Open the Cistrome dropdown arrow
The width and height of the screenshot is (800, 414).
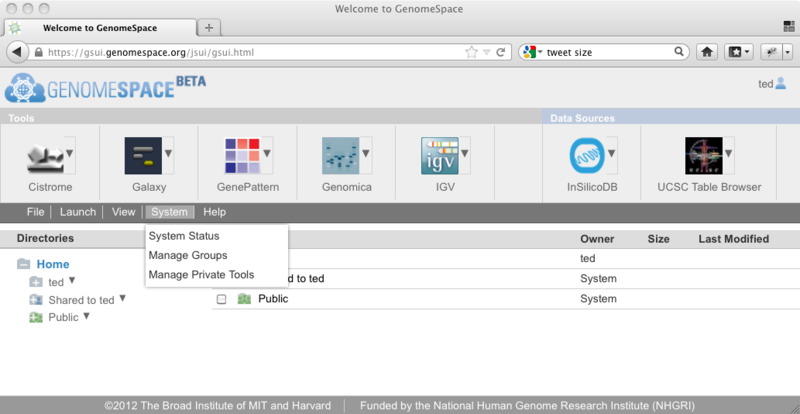[70, 153]
